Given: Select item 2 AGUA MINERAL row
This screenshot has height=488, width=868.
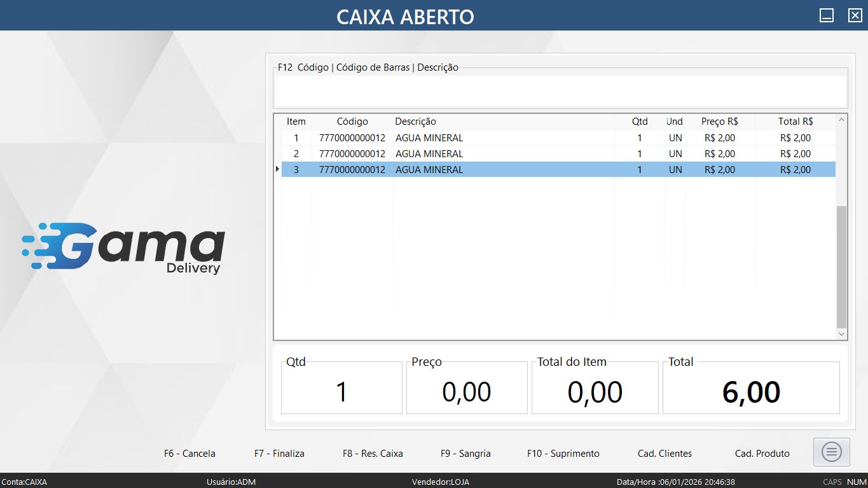Looking at the screenshot, I should click(429, 154).
